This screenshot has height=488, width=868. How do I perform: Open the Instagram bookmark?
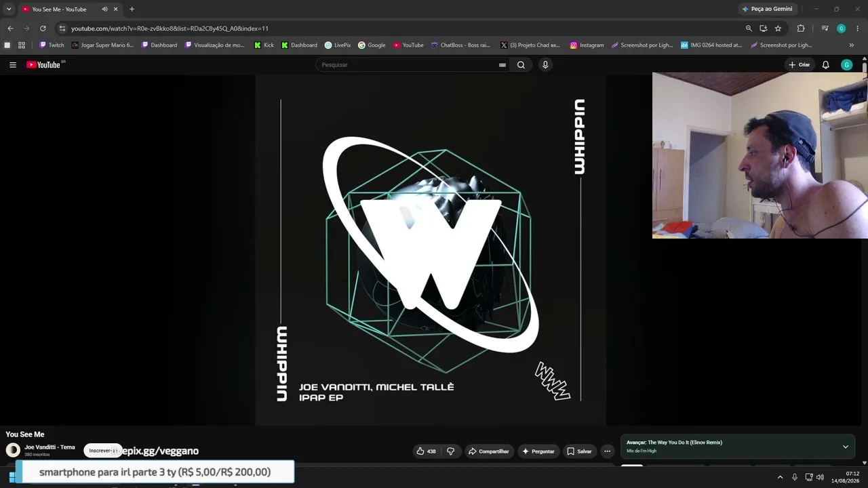(x=587, y=45)
